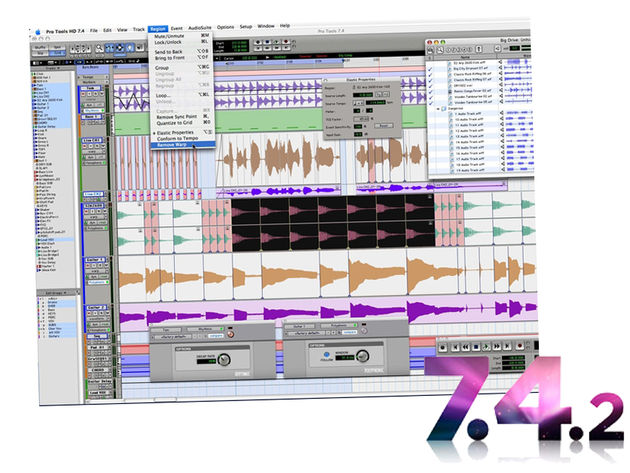The height and width of the screenshot is (473, 630).
Task: Select the Spot edit mode button
Action: pyautogui.click(x=57, y=47)
